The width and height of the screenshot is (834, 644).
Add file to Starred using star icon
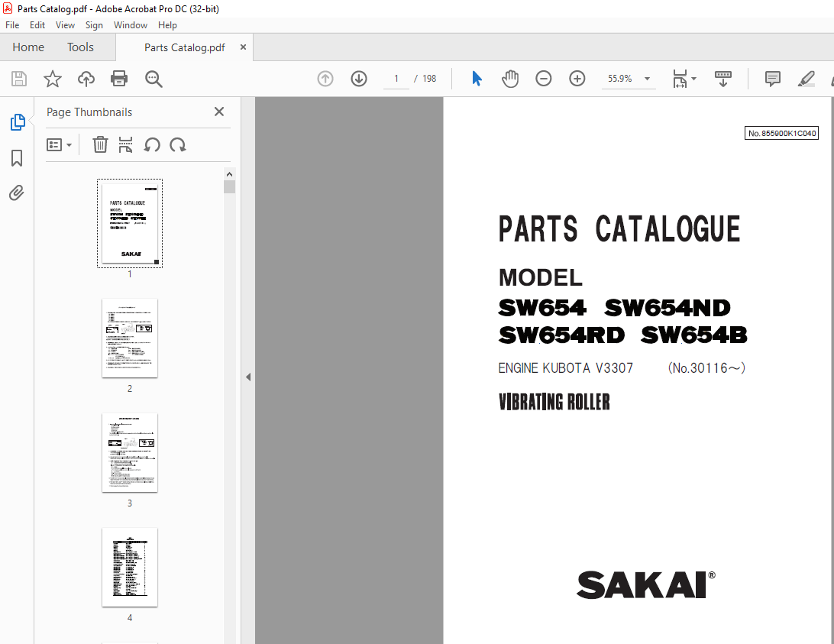click(52, 79)
